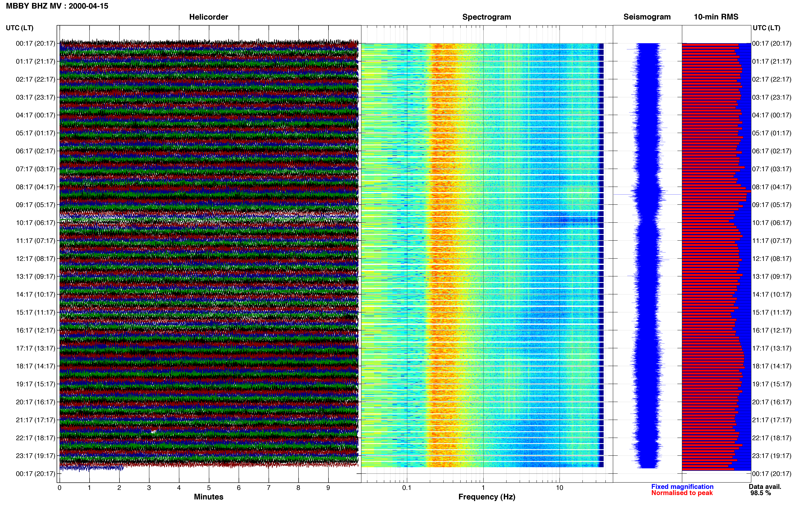Click the right 'UTC (LT)' axis label
This screenshot has height=508, width=812.
[x=766, y=28]
